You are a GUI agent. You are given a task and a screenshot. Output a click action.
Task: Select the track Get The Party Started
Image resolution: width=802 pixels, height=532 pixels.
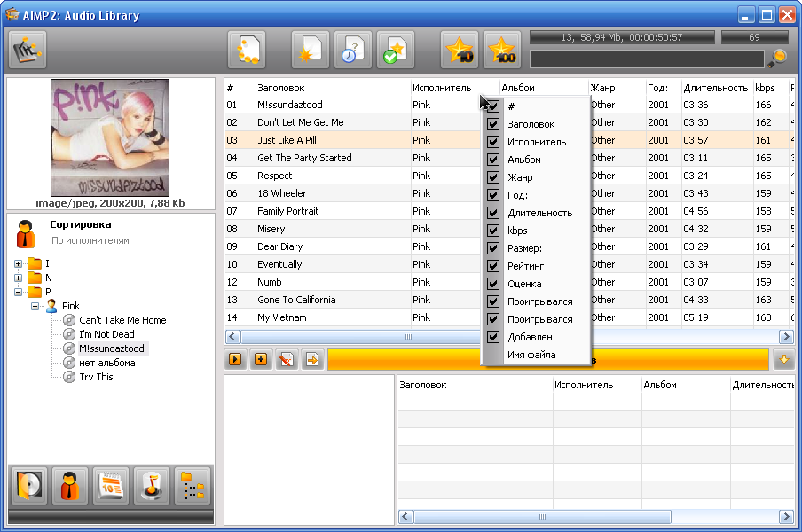click(304, 158)
